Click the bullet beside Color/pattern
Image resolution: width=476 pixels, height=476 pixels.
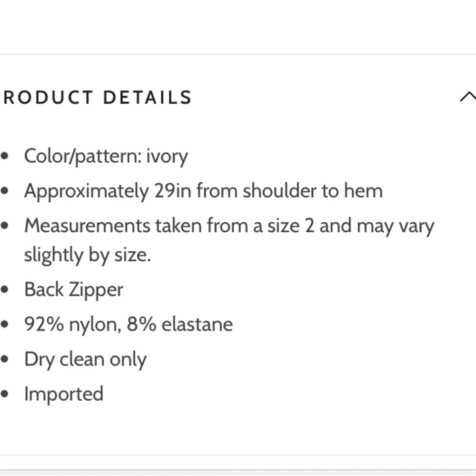pyautogui.click(x=4, y=156)
